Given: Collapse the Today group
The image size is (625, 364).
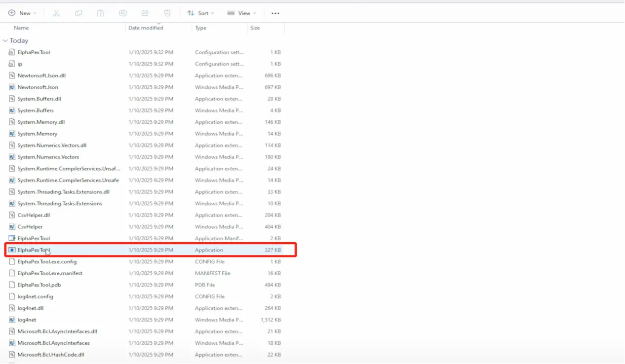Looking at the screenshot, I should (x=5, y=41).
